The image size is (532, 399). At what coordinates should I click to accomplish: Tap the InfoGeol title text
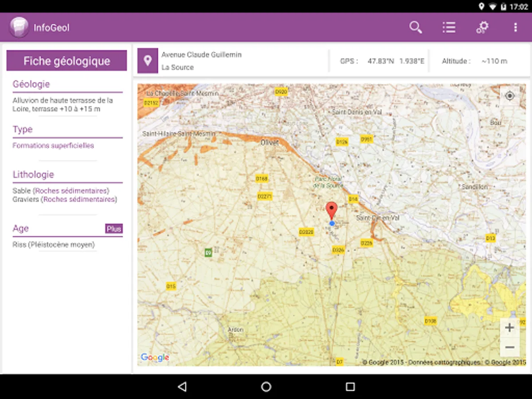pos(52,27)
